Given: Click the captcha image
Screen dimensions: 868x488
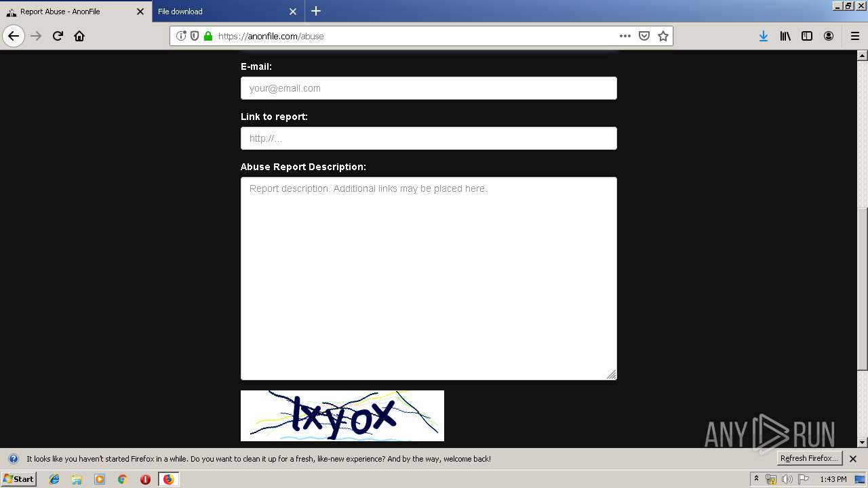Looking at the screenshot, I should 342,415.
